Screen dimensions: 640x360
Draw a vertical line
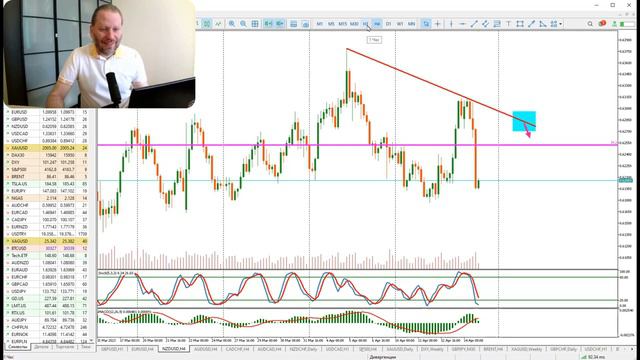451,24
